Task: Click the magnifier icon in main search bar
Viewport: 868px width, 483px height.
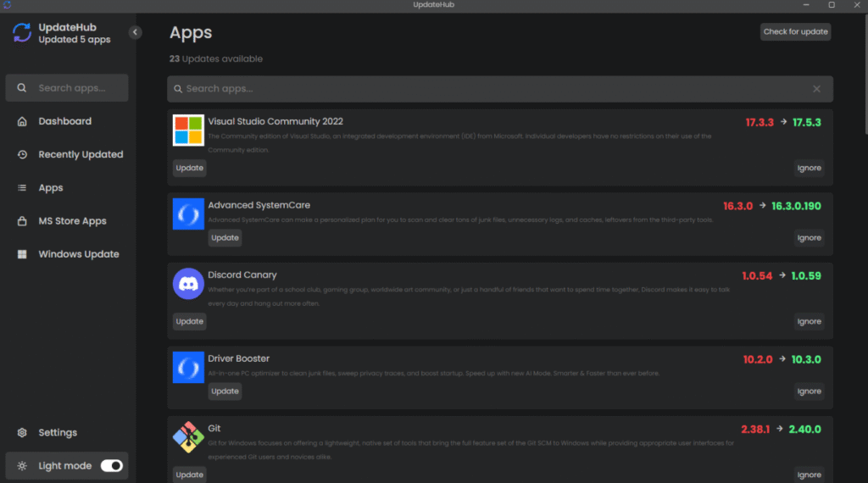Action: (x=178, y=89)
